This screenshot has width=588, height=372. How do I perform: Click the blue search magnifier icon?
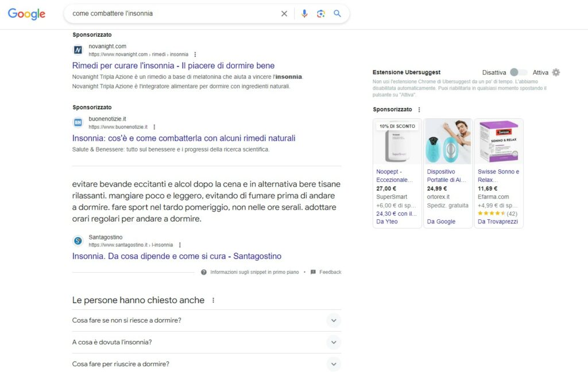338,13
